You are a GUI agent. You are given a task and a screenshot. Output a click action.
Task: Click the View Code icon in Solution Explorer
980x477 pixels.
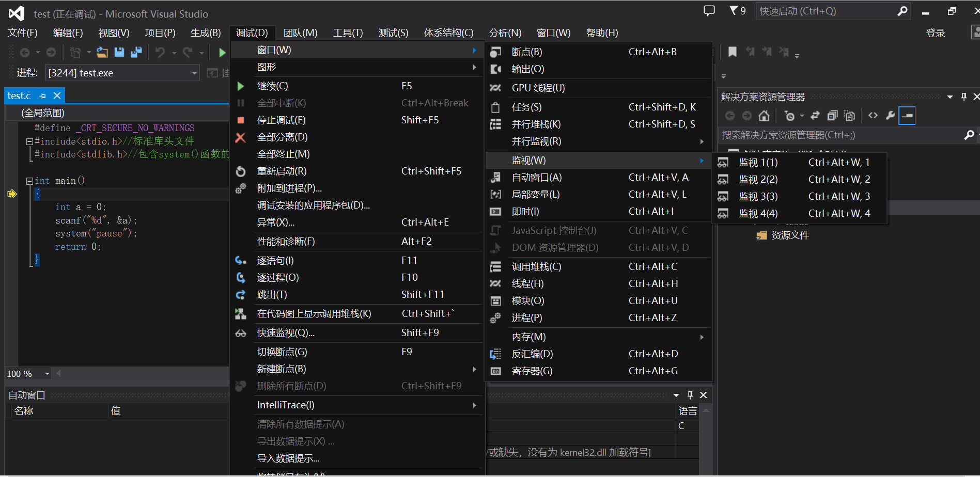pos(873,116)
